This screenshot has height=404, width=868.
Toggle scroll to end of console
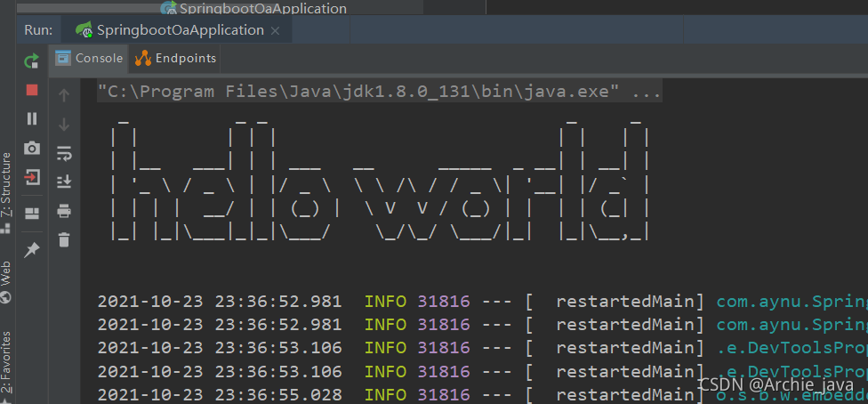(64, 182)
